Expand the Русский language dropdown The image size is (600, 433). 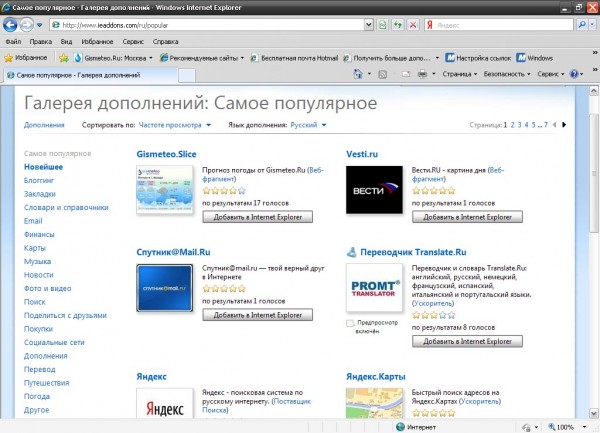click(x=308, y=125)
